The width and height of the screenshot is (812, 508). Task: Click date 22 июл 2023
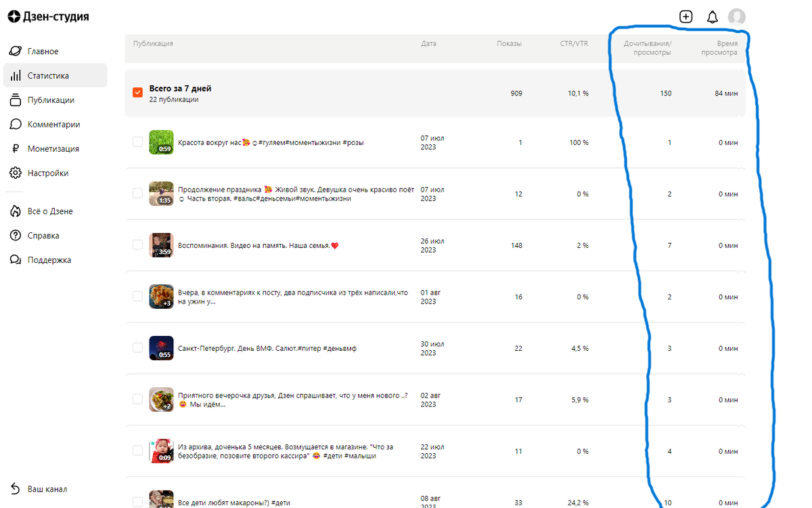(432, 451)
